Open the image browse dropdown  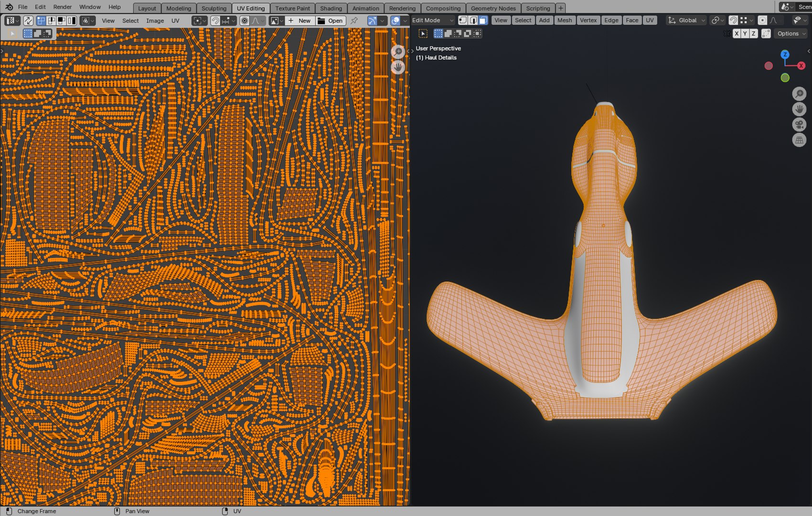point(277,21)
